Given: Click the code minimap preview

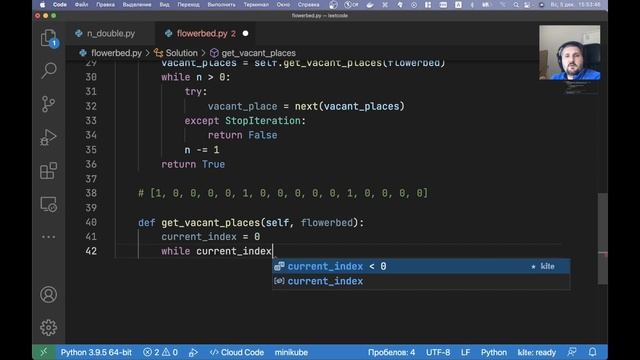Looking at the screenshot, I should [x=581, y=88].
